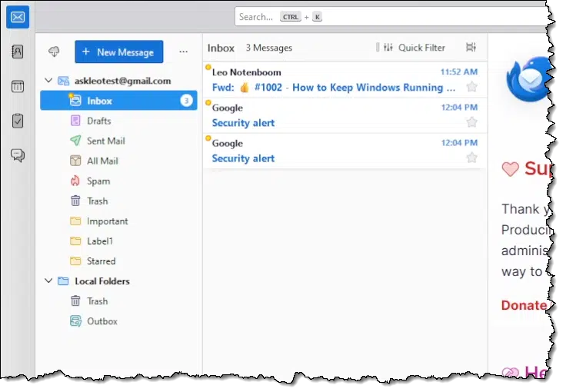Image resolution: width=566 pixels, height=392 pixels.
Task: Click the Get Messages cloud icon
Action: click(54, 52)
